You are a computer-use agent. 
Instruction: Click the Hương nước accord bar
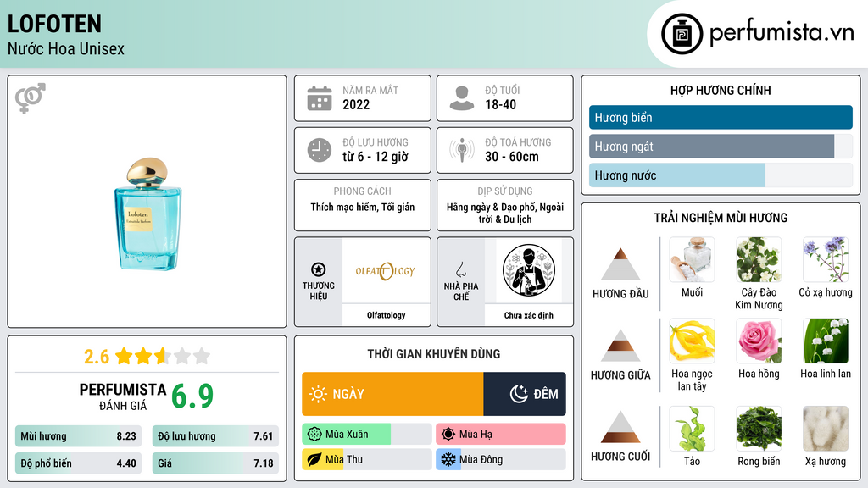pos(721,175)
